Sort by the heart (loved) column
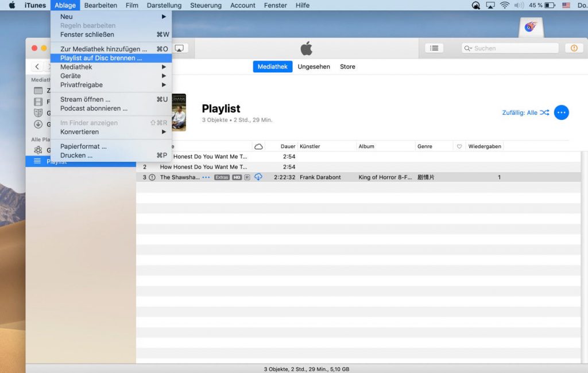The height and width of the screenshot is (373, 588). click(459, 146)
